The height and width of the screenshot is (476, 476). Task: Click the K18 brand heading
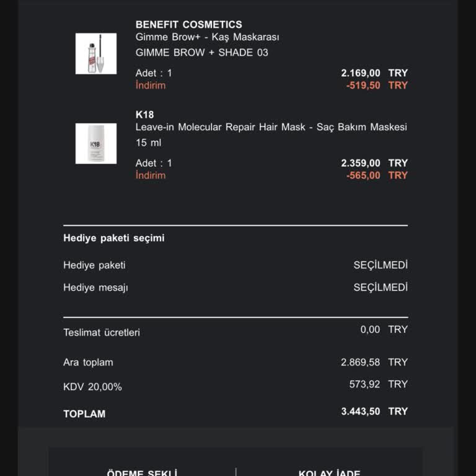(144, 115)
